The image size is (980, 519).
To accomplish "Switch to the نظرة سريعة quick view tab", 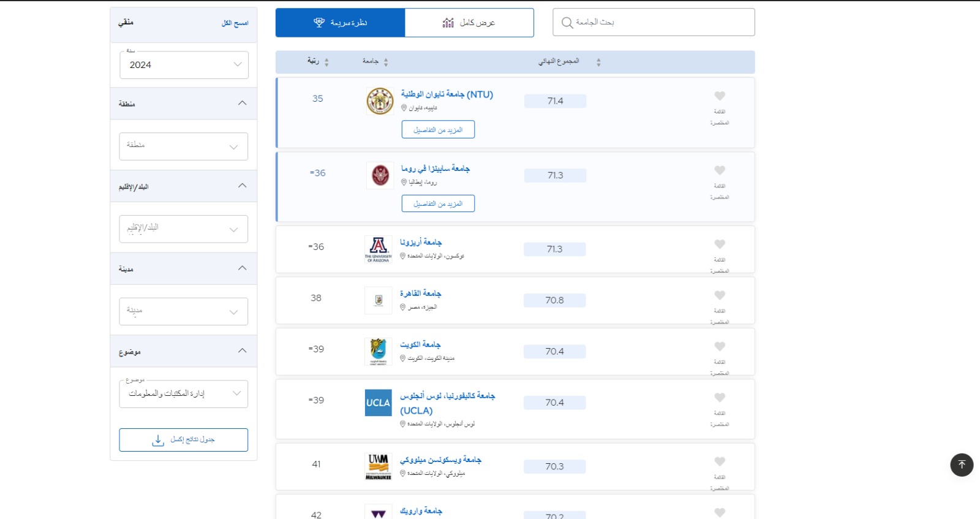I will pyautogui.click(x=340, y=23).
